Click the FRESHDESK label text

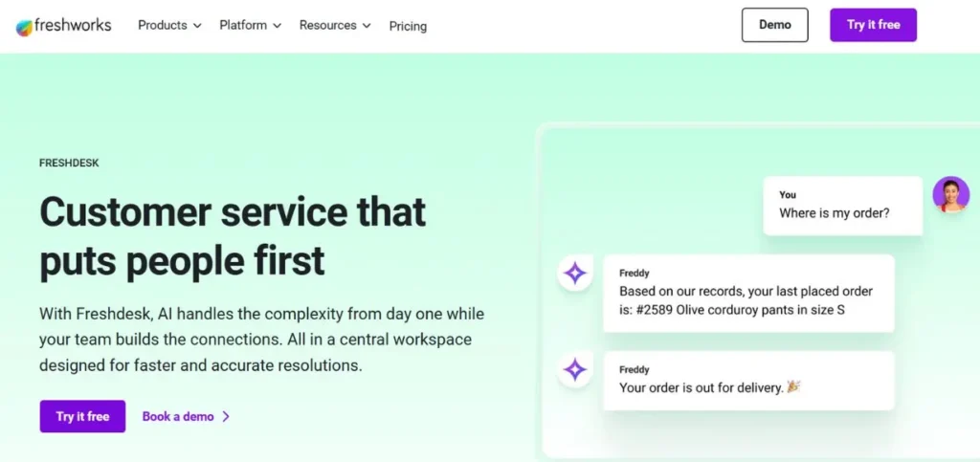coord(69,163)
